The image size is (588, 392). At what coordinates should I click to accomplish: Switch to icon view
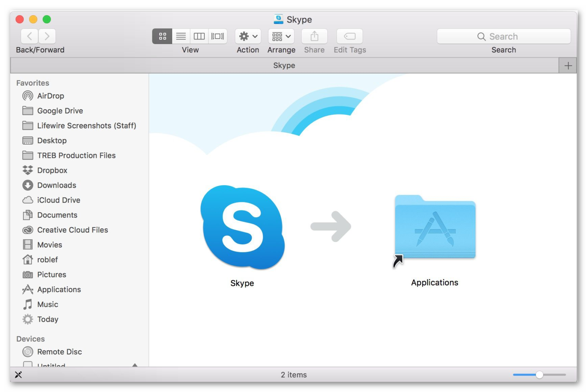[162, 36]
